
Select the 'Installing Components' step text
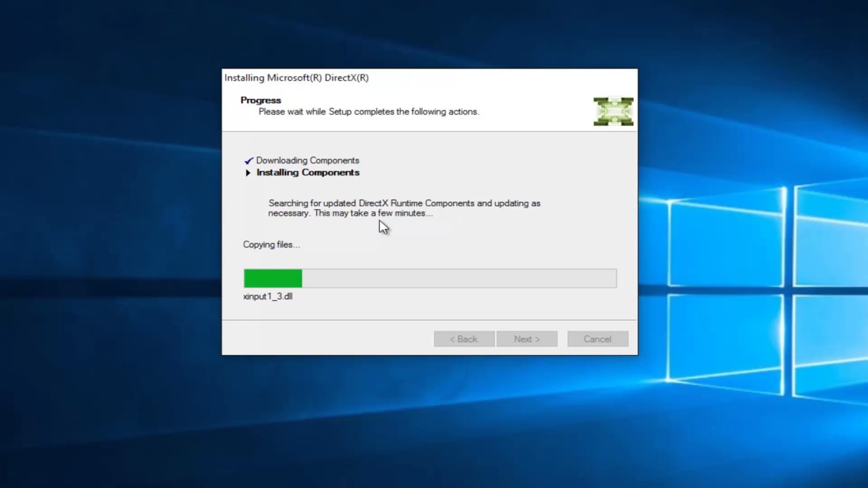pyautogui.click(x=308, y=172)
